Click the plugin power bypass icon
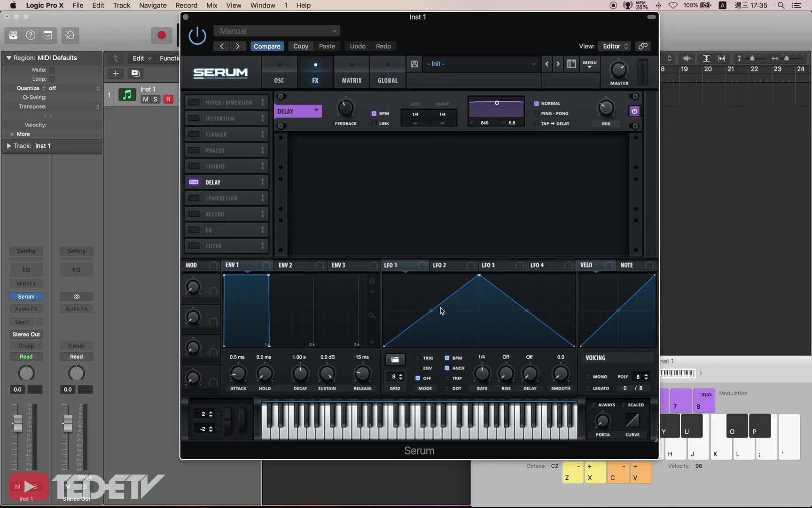The width and height of the screenshot is (812, 508). (197, 36)
